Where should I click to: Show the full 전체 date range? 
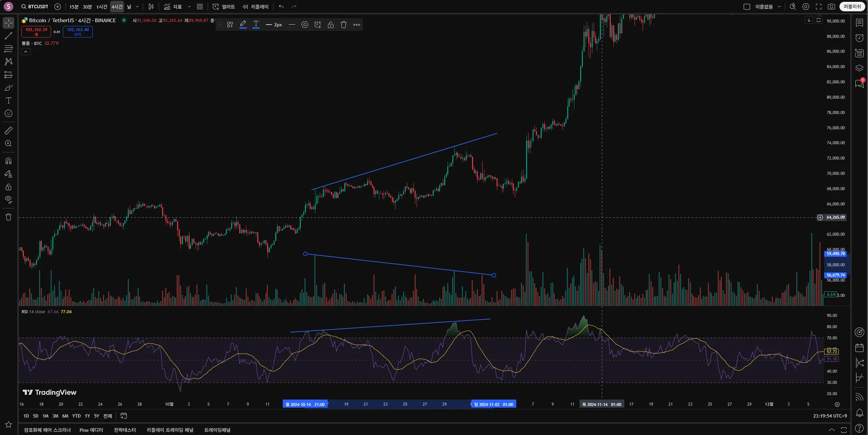click(108, 416)
